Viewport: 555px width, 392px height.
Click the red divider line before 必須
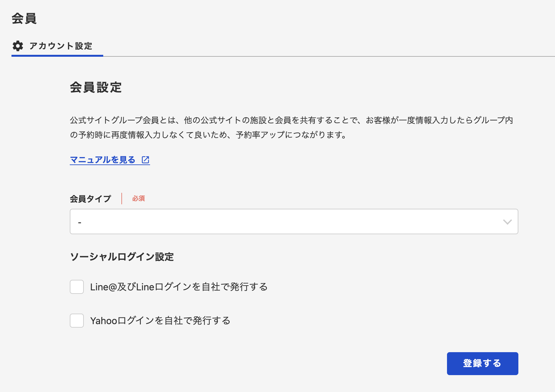tap(122, 199)
